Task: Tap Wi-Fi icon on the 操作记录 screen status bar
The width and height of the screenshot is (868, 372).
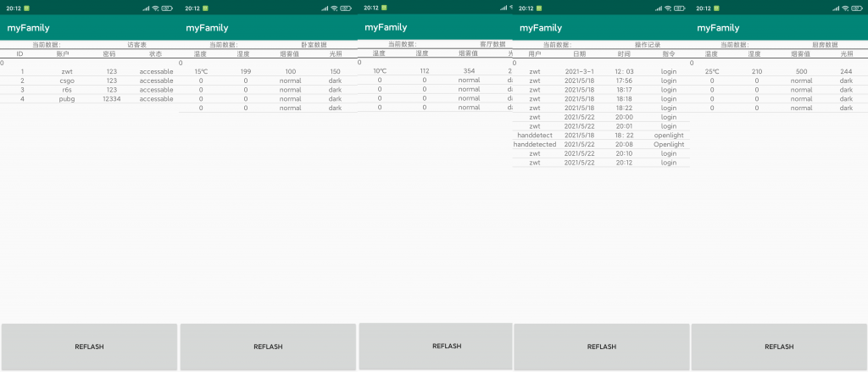Action: 668,8
